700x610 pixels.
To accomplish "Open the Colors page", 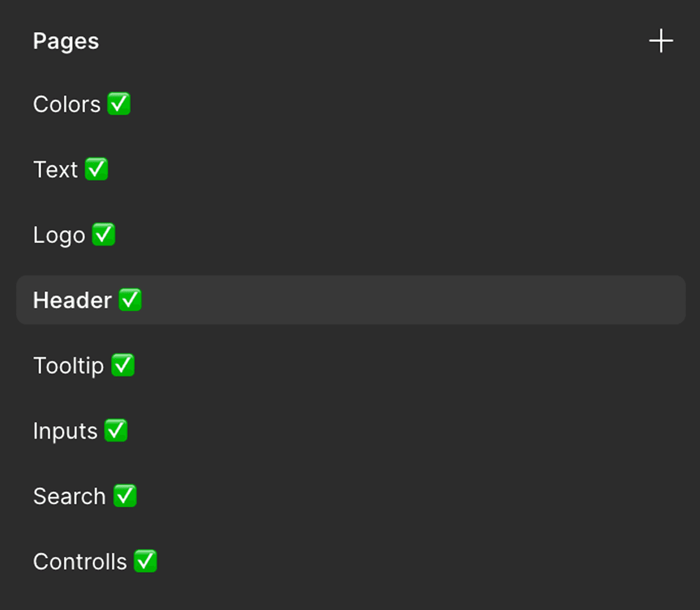I will pyautogui.click(x=67, y=104).
